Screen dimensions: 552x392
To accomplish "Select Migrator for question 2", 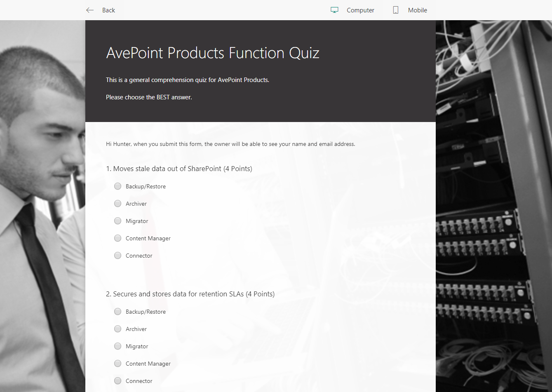I will click(117, 346).
